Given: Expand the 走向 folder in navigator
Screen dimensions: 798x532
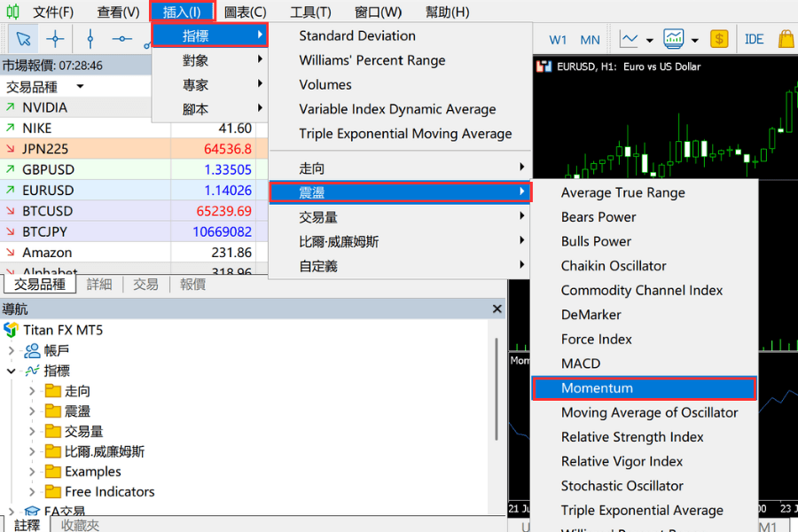Looking at the screenshot, I should pyautogui.click(x=32, y=391).
